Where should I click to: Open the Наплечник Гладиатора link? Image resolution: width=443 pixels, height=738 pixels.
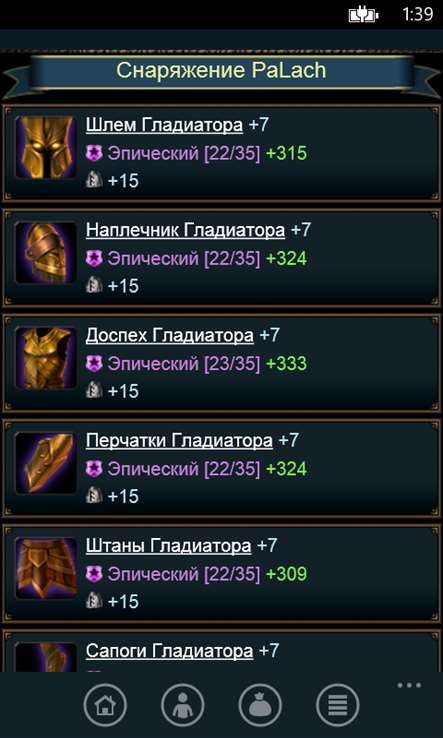pos(185,231)
